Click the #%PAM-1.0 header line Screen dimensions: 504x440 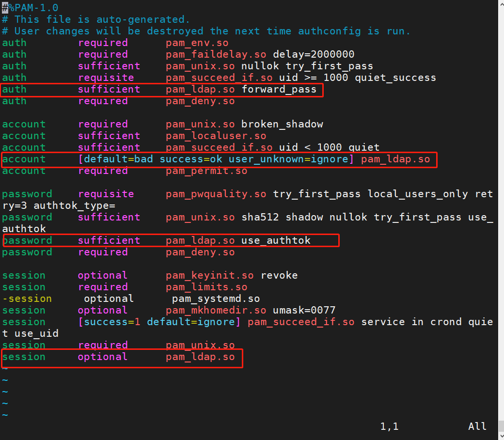(x=30, y=8)
